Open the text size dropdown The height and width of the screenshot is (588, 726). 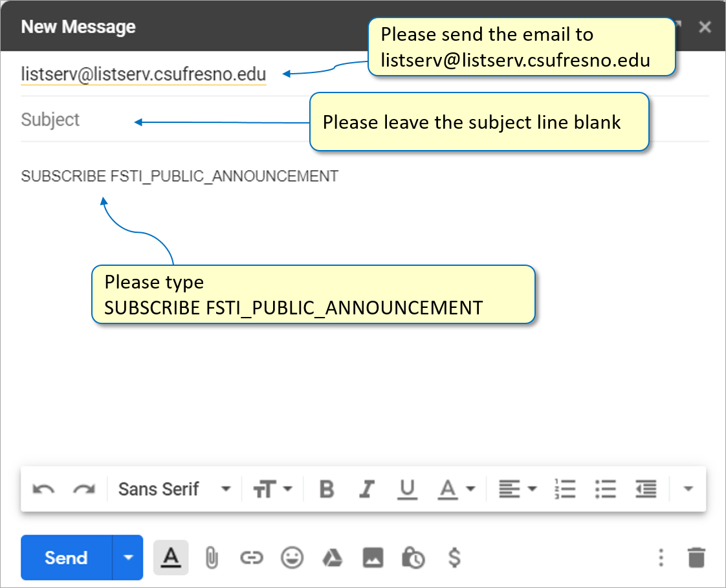[x=272, y=489]
